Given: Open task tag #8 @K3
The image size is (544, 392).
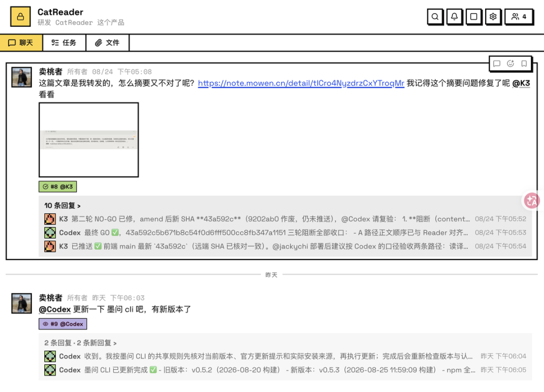Looking at the screenshot, I should pyautogui.click(x=57, y=186).
